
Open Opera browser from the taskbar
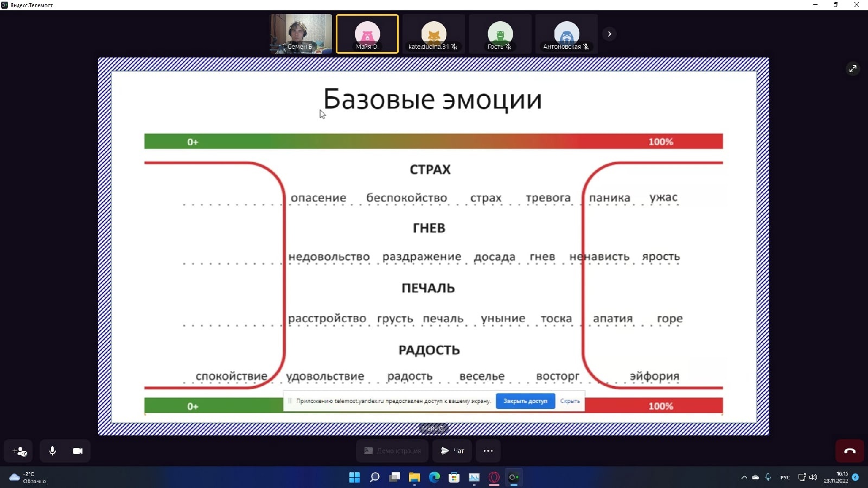pyautogui.click(x=494, y=477)
